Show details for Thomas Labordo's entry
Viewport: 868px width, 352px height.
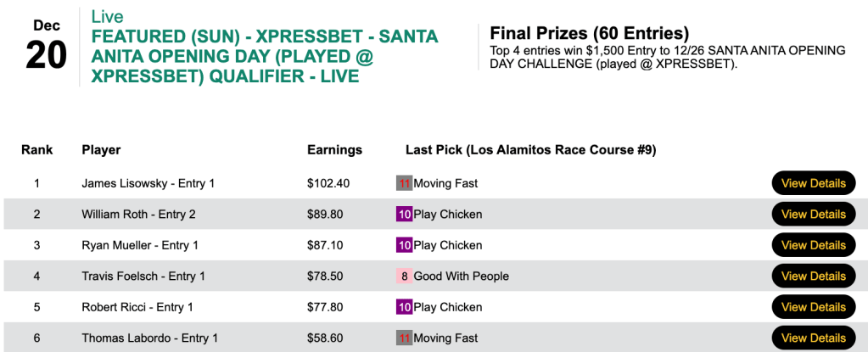coord(813,338)
